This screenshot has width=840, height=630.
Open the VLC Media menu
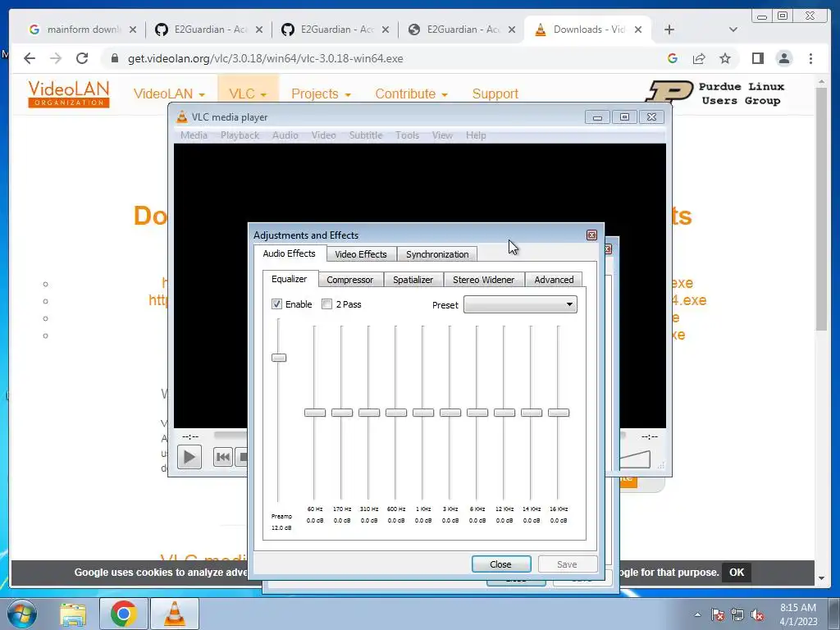coord(194,135)
